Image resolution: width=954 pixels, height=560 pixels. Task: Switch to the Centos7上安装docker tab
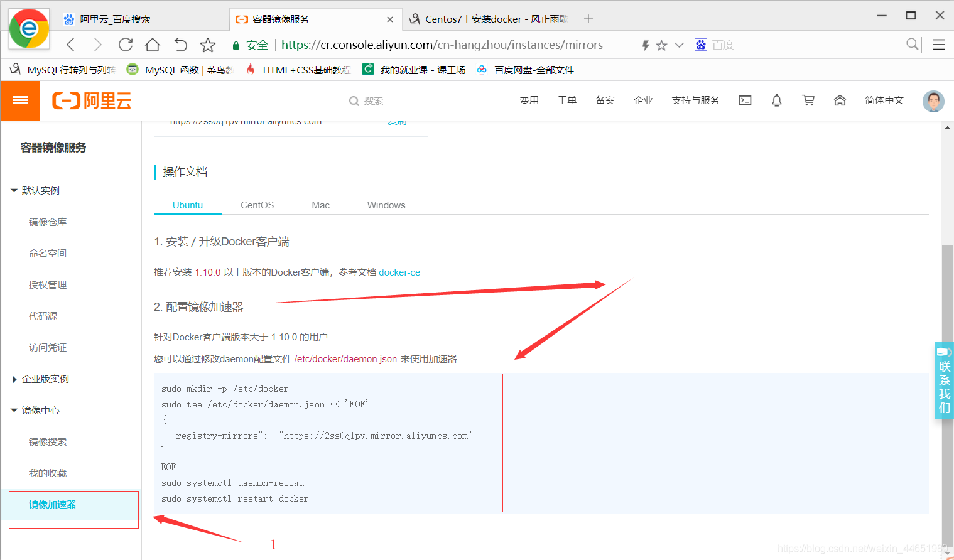487,19
